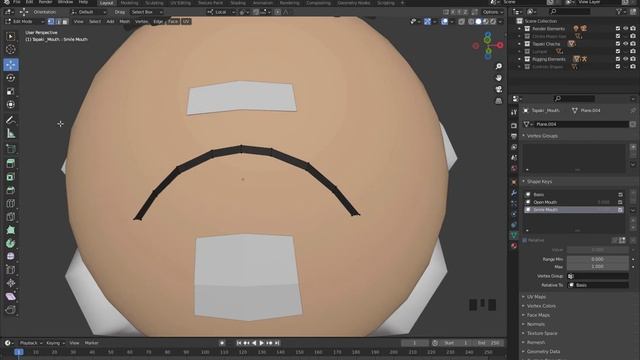Toggle the camera view icon
Image resolution: width=640 pixels, height=360 pixels.
498,89
